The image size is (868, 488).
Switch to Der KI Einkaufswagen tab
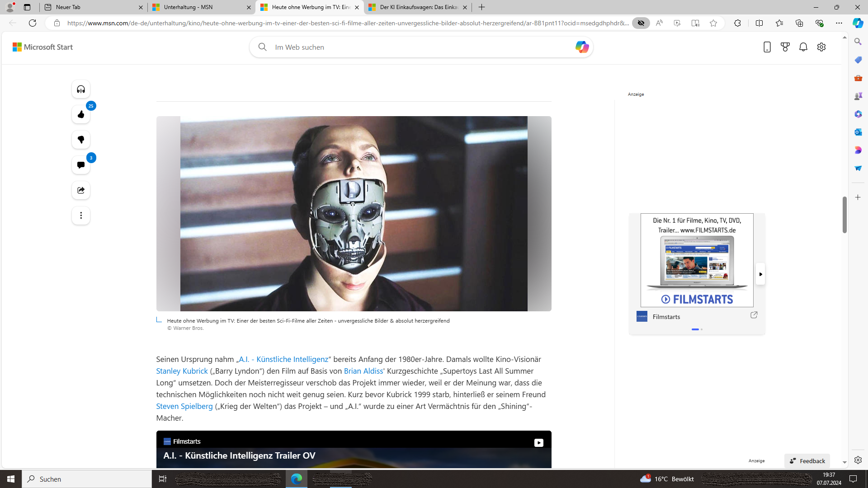418,7
